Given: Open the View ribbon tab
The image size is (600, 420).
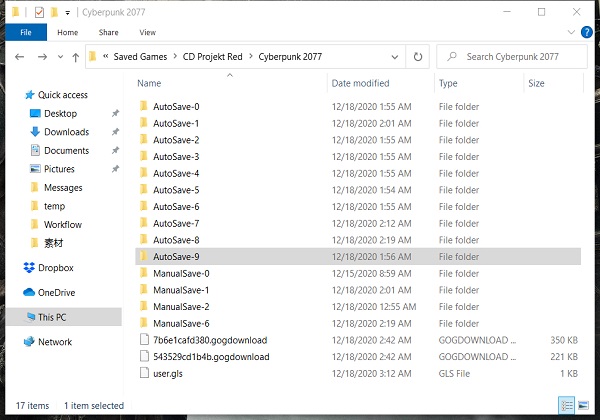Looking at the screenshot, I should coord(148,33).
